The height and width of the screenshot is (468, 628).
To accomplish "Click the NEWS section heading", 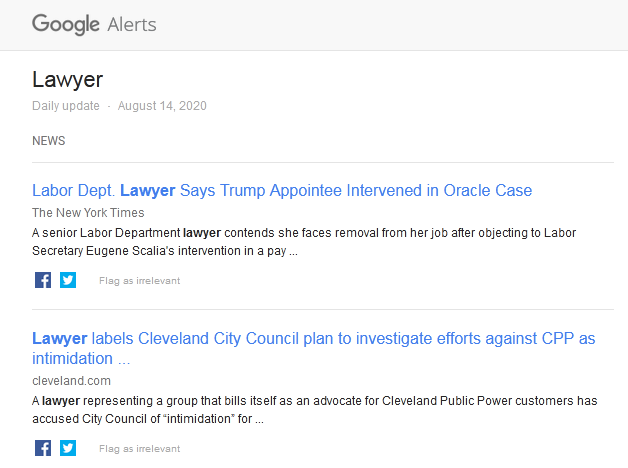I will pyautogui.click(x=49, y=141).
